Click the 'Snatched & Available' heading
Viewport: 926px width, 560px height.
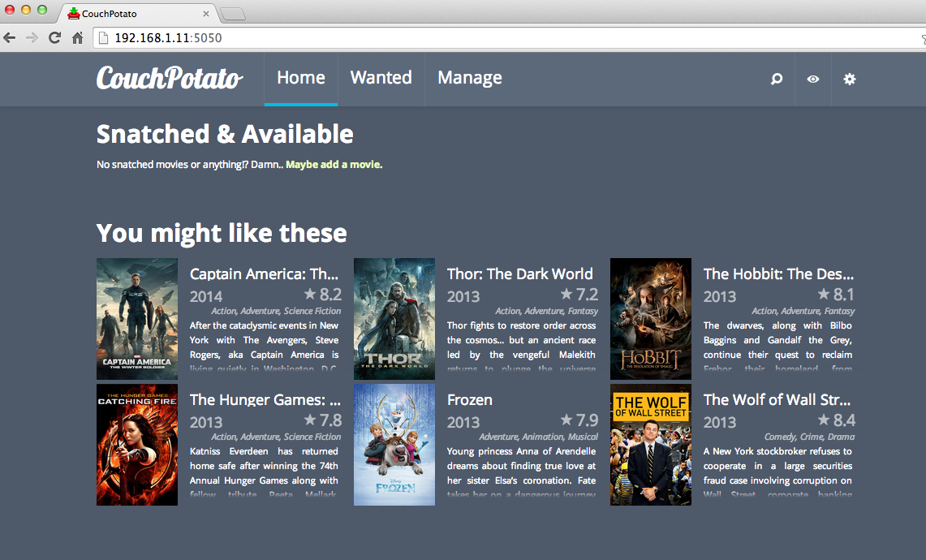(225, 134)
